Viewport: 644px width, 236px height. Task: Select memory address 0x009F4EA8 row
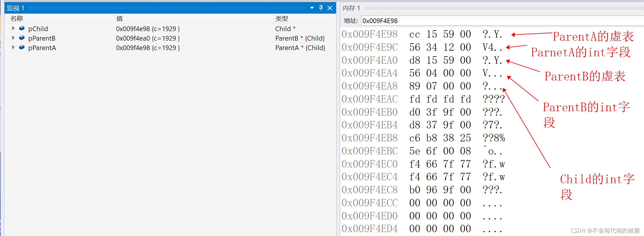[x=423, y=86]
